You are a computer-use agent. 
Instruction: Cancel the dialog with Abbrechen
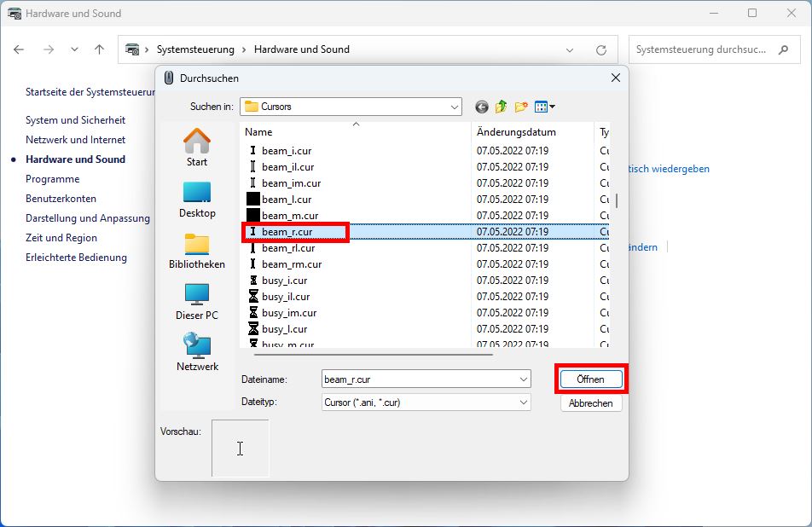pos(591,402)
